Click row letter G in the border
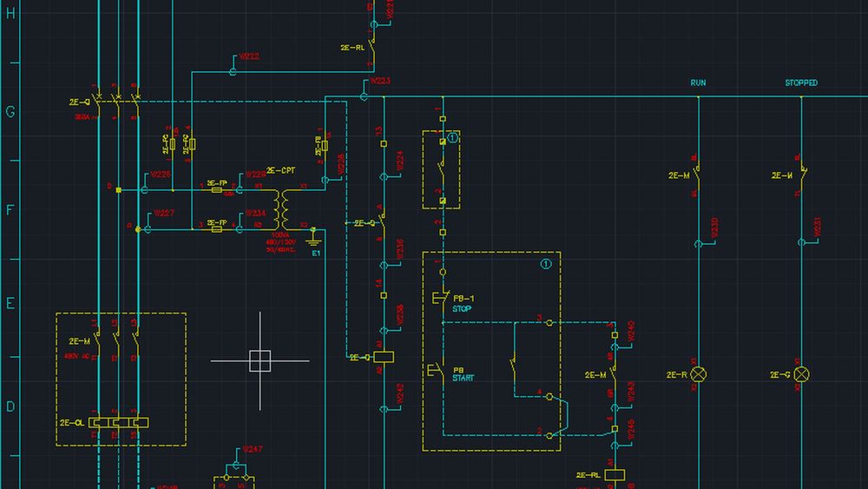 pyautogui.click(x=10, y=112)
